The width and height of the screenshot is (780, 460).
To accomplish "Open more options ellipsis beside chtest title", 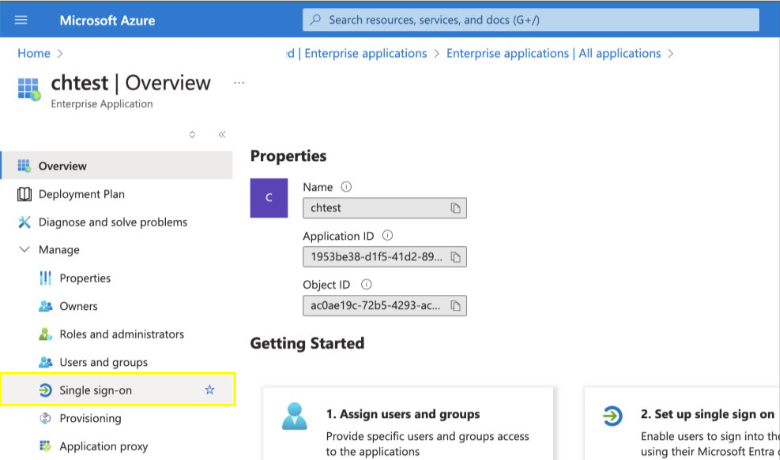I will (239, 83).
